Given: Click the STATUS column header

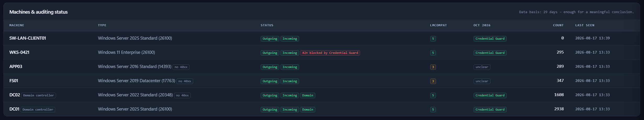Looking at the screenshot, I should coord(267,25).
